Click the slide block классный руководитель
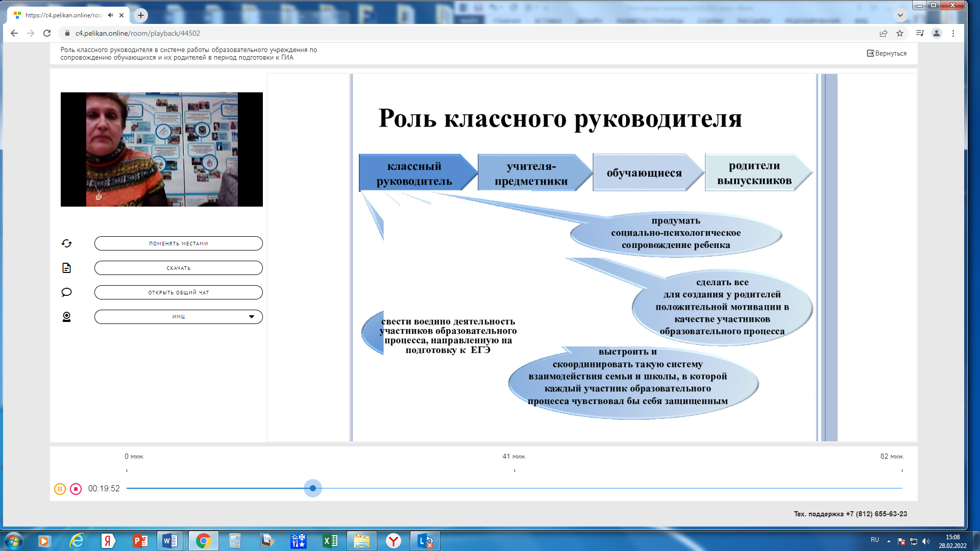Image resolution: width=980 pixels, height=551 pixels. [418, 173]
